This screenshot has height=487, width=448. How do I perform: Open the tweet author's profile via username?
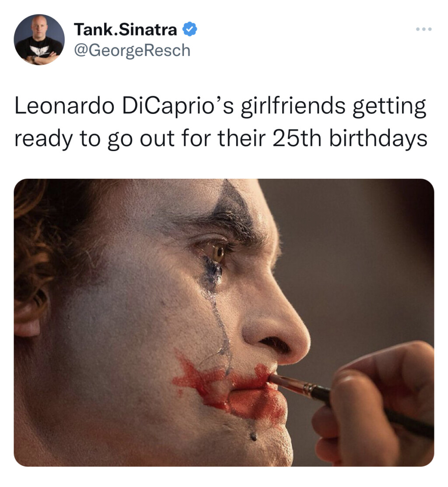tap(132, 49)
